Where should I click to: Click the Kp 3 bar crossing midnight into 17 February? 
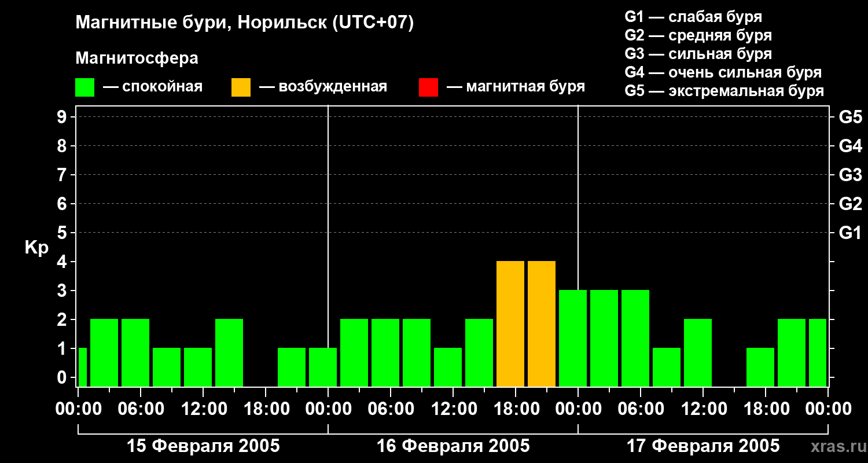point(573,338)
